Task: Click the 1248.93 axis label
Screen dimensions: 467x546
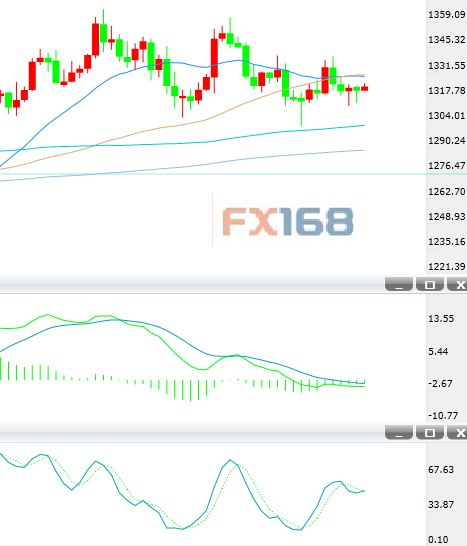Action: pos(447,217)
